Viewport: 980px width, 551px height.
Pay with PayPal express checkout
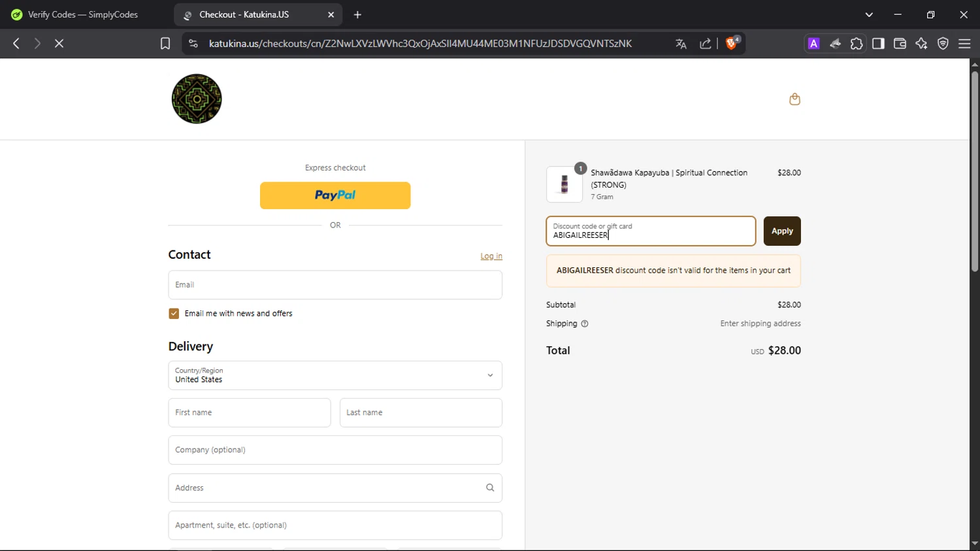click(x=335, y=195)
